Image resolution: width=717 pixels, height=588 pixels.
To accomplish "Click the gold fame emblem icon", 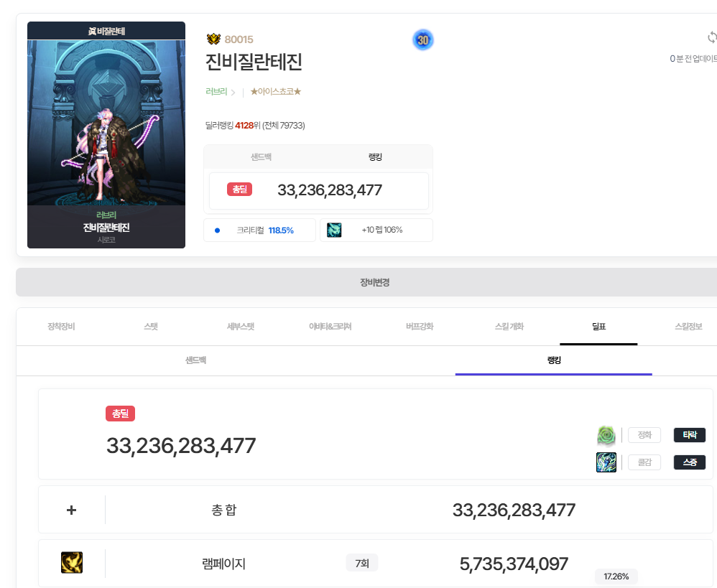I will coord(213,39).
